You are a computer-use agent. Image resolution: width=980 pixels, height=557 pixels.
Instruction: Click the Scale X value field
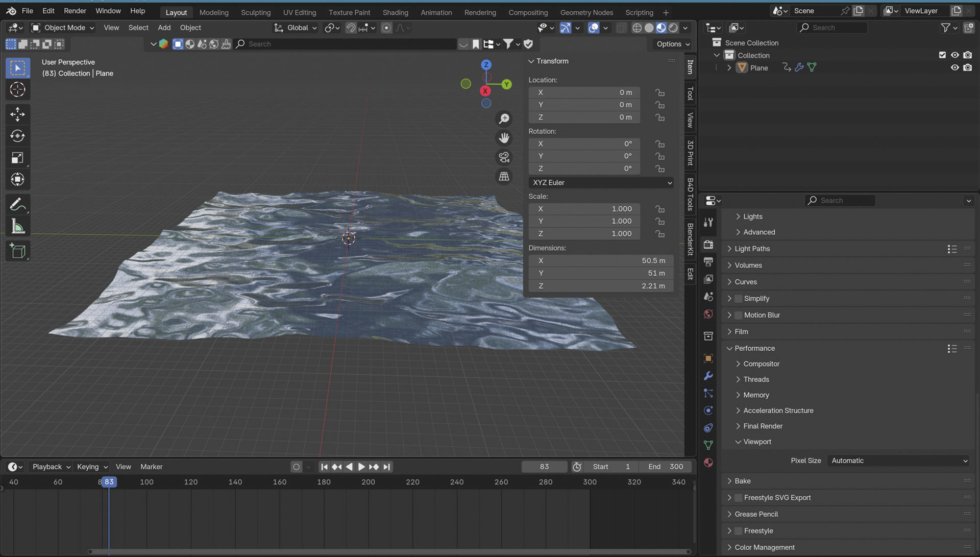point(584,209)
